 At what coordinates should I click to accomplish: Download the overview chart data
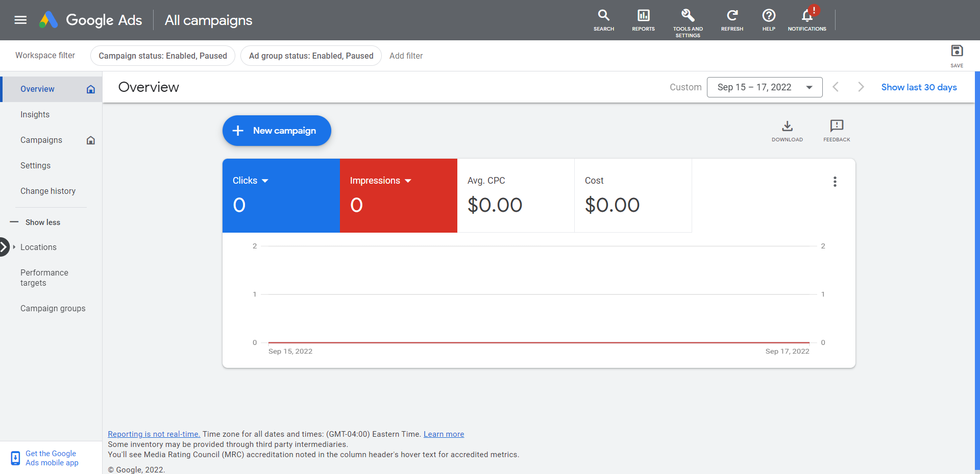[787, 127]
